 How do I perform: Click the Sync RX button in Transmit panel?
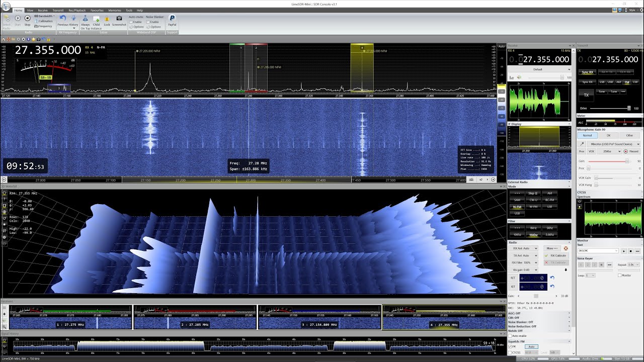587,72
